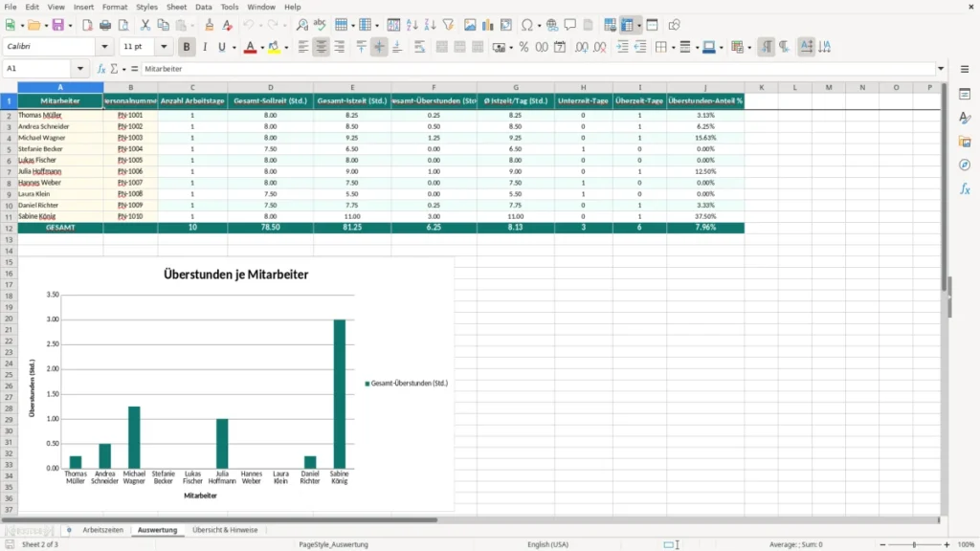
Task: Merge and center cells icon
Action: point(441,47)
